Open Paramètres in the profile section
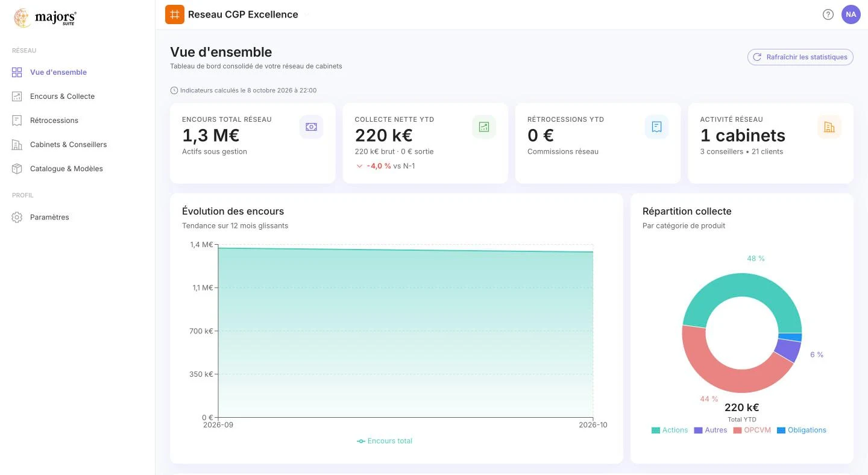The width and height of the screenshot is (868, 475). coord(49,217)
